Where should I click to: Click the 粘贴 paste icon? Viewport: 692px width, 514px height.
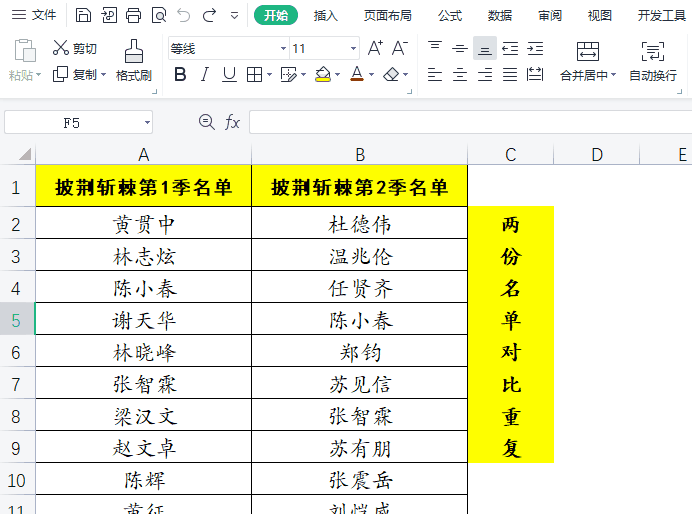(25, 50)
